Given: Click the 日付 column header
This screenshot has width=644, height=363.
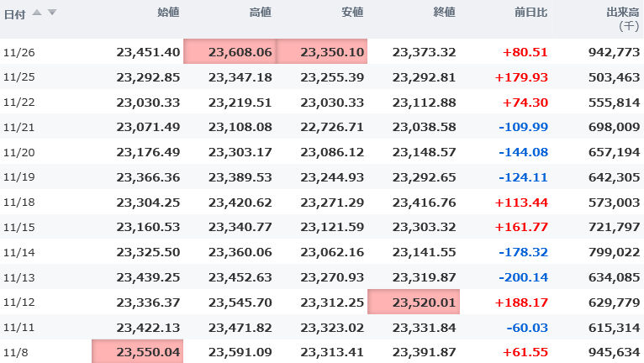Looking at the screenshot, I should (15, 13).
